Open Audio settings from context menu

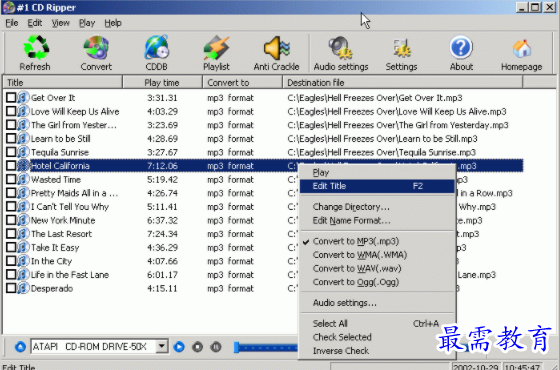(x=377, y=303)
